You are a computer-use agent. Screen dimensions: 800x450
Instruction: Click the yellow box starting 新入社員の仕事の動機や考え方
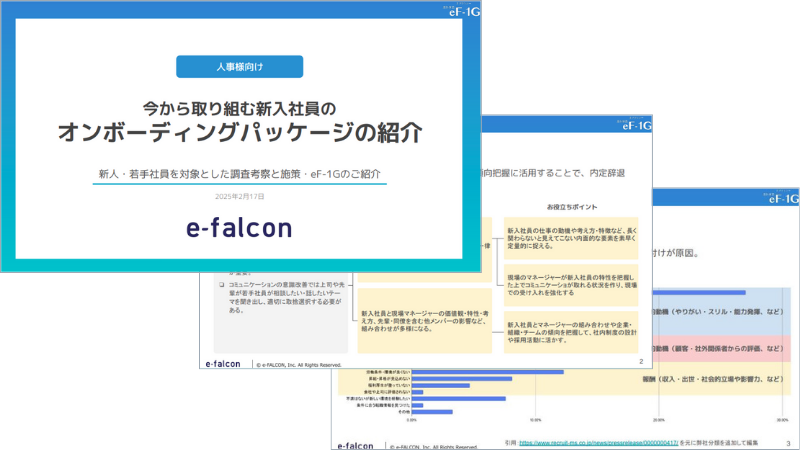click(x=571, y=238)
